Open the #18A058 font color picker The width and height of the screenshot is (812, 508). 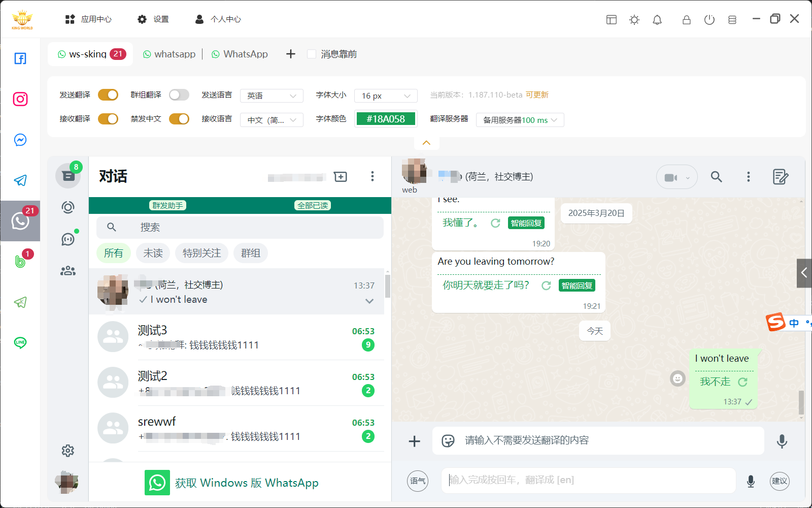(386, 118)
